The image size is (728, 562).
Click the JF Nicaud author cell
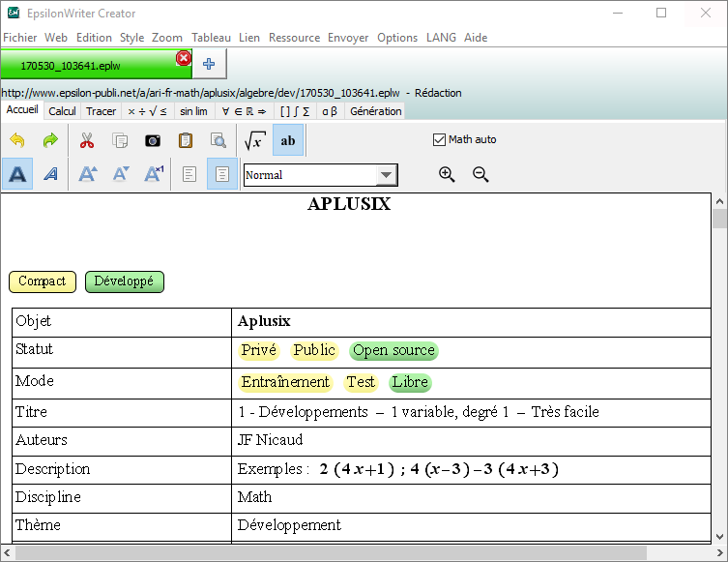coord(471,441)
